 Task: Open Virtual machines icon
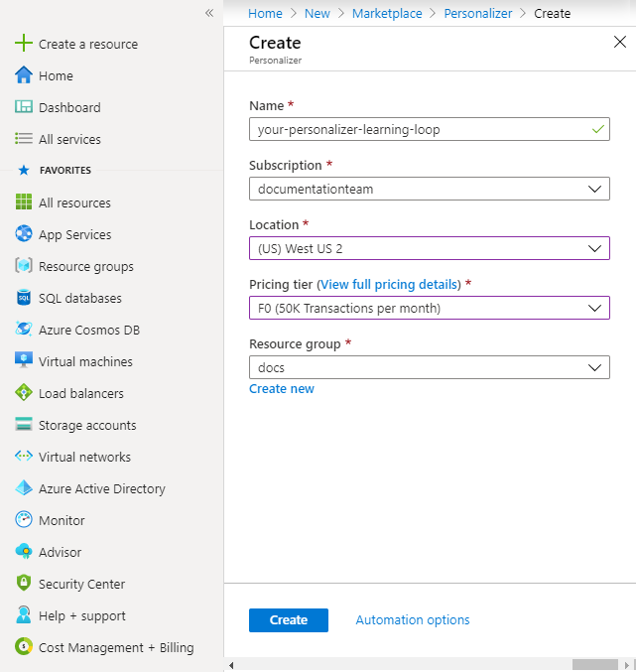(24, 361)
